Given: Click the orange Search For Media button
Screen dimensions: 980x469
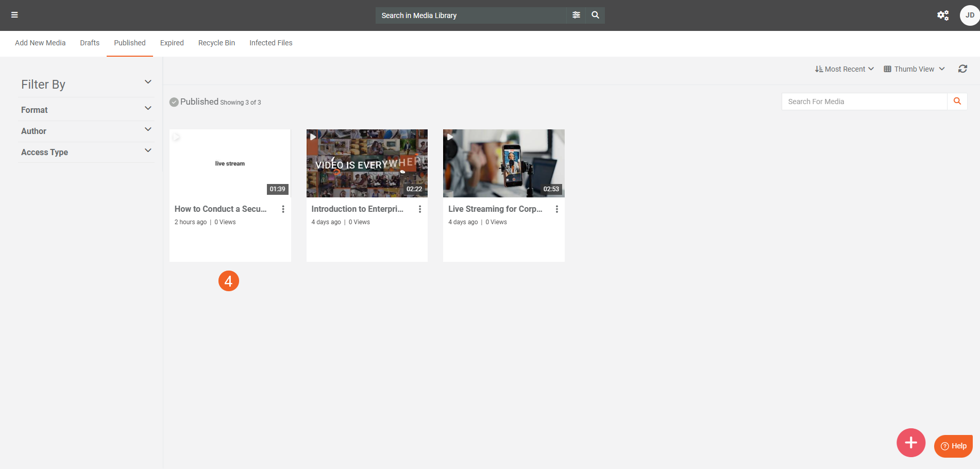Looking at the screenshot, I should [x=957, y=102].
